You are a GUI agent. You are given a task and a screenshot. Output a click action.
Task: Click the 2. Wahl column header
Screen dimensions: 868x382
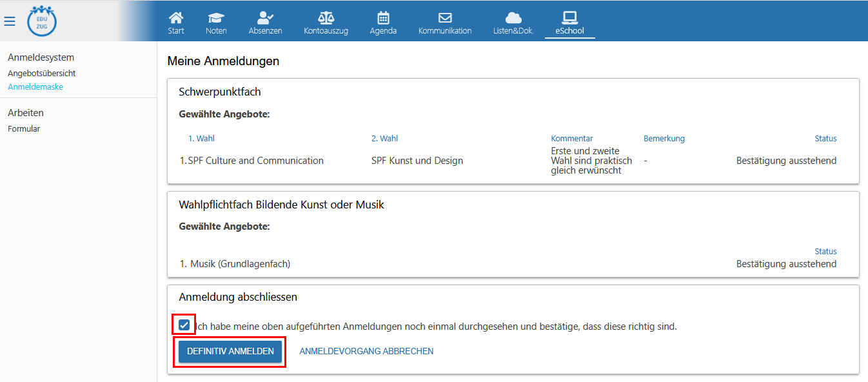click(384, 139)
